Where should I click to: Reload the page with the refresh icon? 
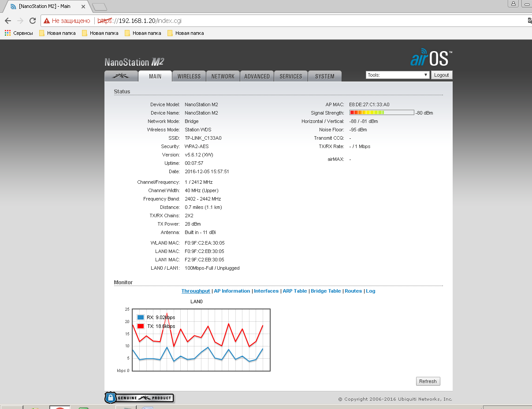pyautogui.click(x=32, y=21)
